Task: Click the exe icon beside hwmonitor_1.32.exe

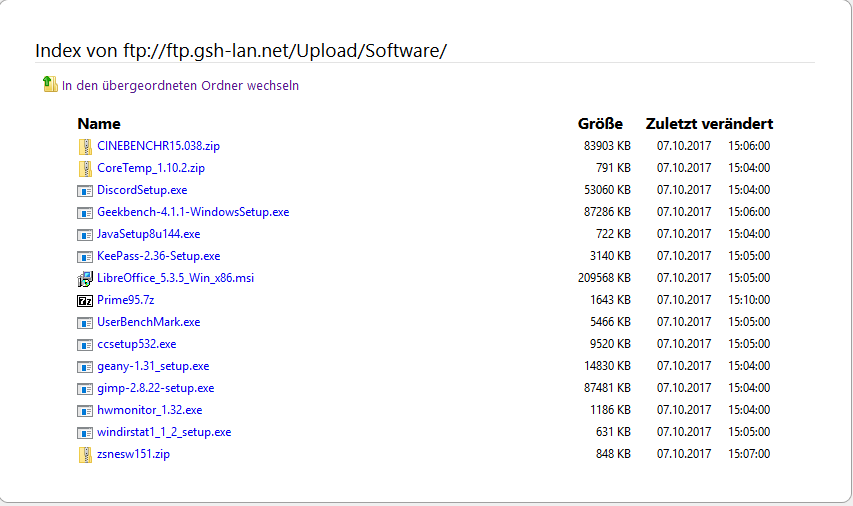Action: (x=85, y=410)
